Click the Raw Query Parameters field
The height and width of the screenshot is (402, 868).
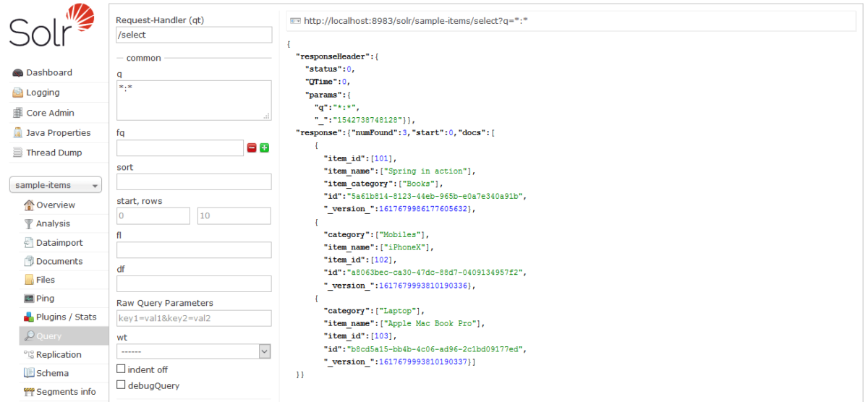click(193, 318)
